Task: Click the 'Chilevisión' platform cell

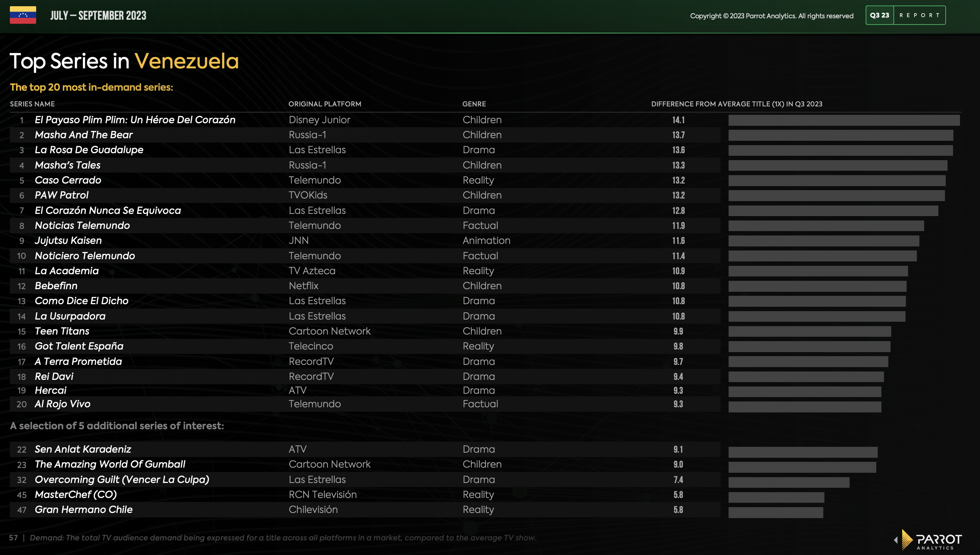Action: (313, 510)
